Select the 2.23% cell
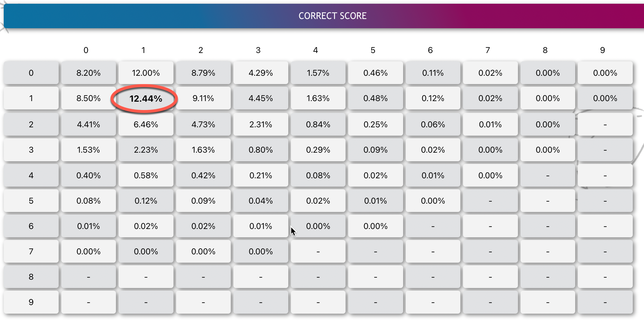The height and width of the screenshot is (322, 644). [146, 150]
